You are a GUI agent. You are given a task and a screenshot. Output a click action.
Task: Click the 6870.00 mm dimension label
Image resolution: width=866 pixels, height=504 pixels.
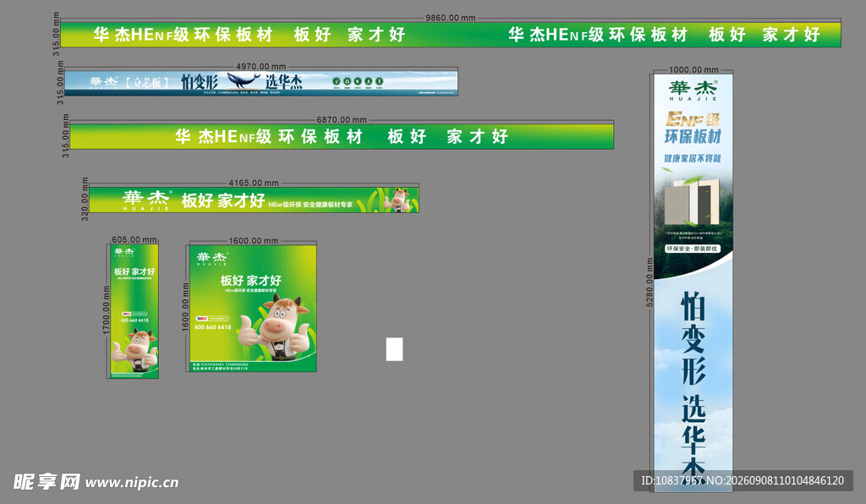[342, 119]
